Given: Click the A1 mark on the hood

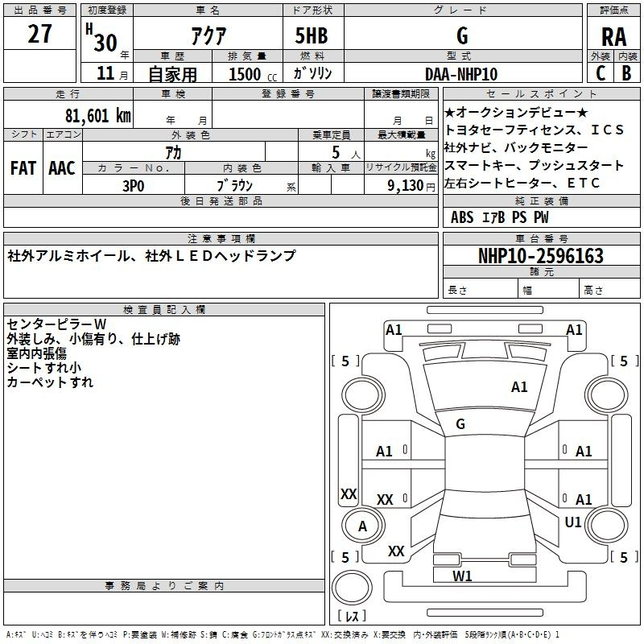Looking at the screenshot, I should (518, 387).
